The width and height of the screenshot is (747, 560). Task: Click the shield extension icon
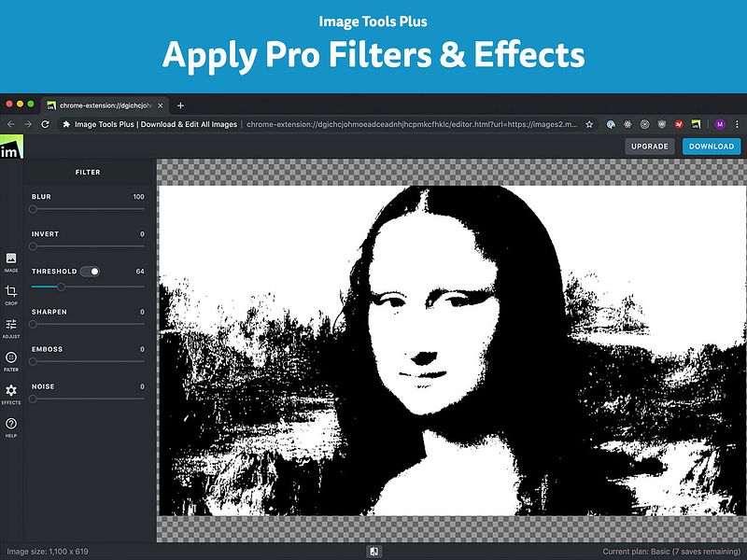[x=662, y=124]
